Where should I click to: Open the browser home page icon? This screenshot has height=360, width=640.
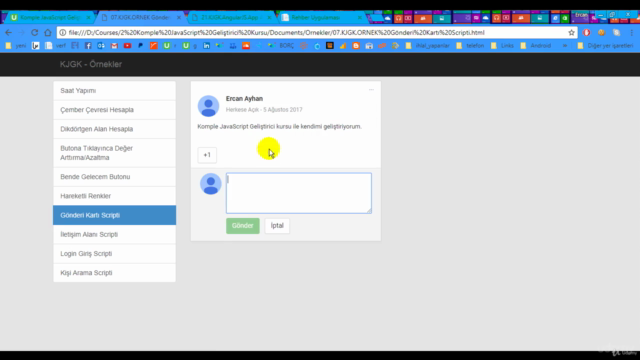48,33
